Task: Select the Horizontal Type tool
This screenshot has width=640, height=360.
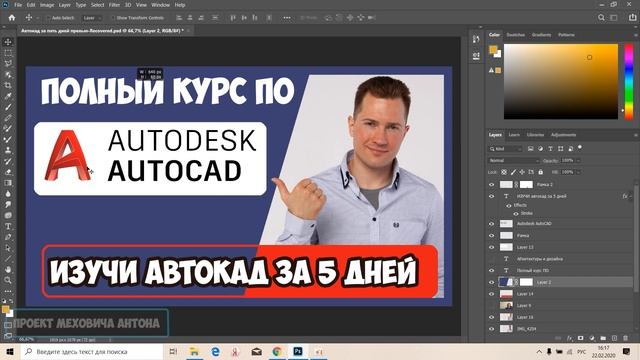Action: 8,226
